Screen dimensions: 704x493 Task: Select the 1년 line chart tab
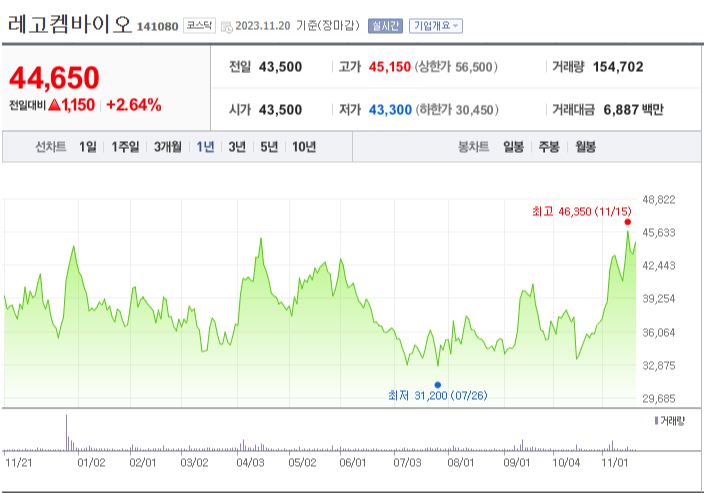(x=206, y=147)
